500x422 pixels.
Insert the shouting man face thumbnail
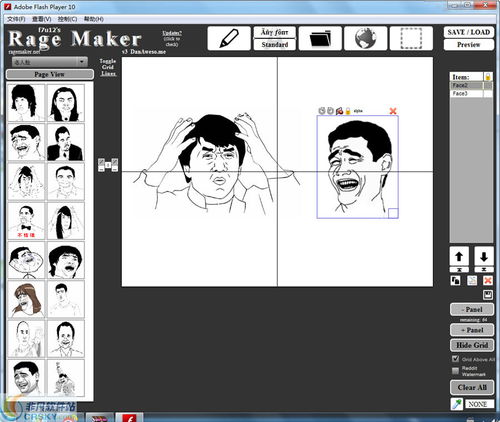[66, 260]
